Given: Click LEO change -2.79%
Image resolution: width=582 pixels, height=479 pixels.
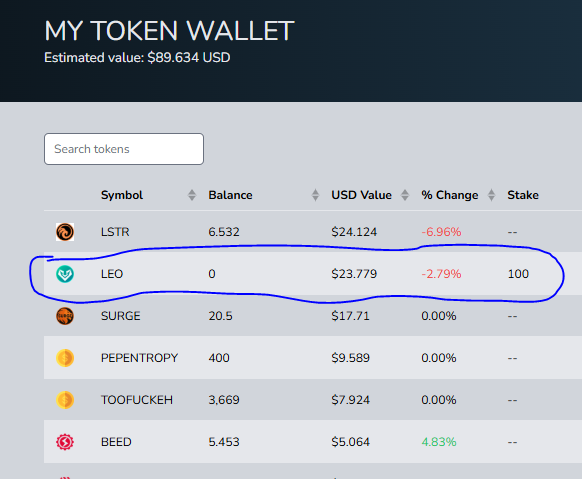Looking at the screenshot, I should tap(441, 274).
